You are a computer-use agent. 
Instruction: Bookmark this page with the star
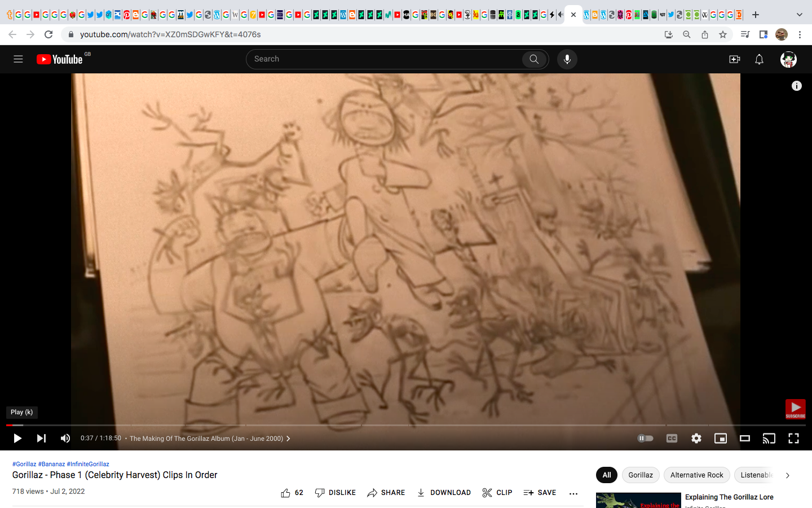(723, 34)
